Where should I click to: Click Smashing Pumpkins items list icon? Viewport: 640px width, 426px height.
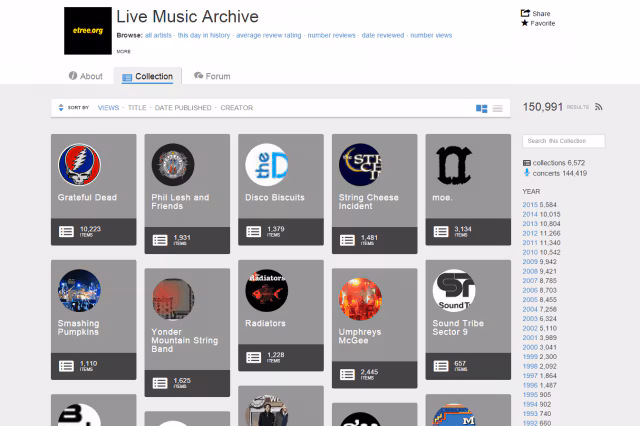point(67,366)
